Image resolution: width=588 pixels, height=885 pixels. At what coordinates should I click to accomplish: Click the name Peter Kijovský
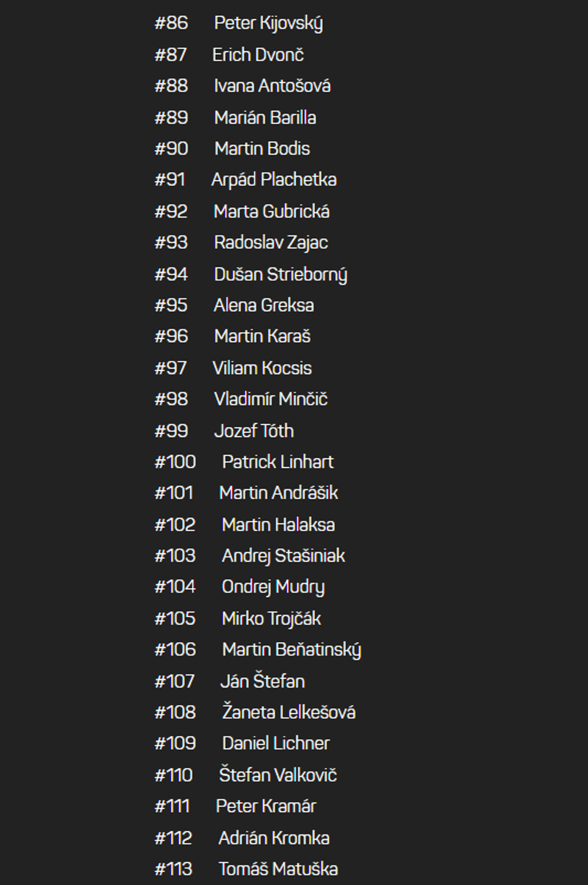[x=268, y=24]
